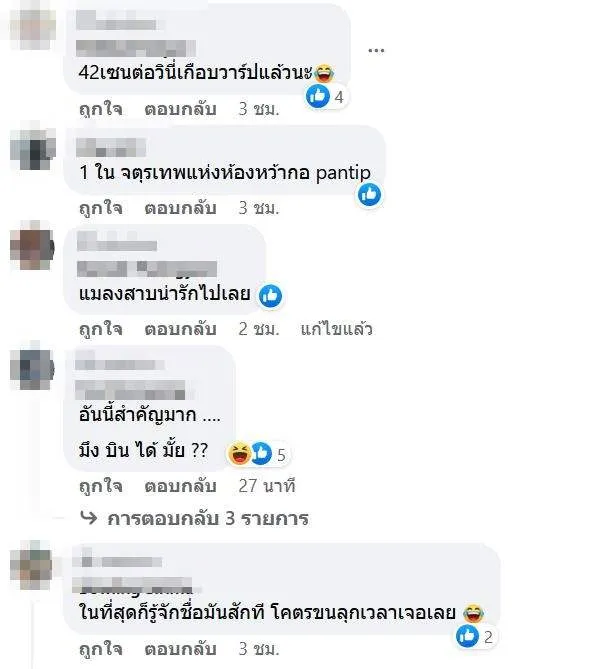The width and height of the screenshot is (615, 669).
Task: Like the 42เซนต่อวินี่ comment via ถูกใจ
Action: [101, 109]
